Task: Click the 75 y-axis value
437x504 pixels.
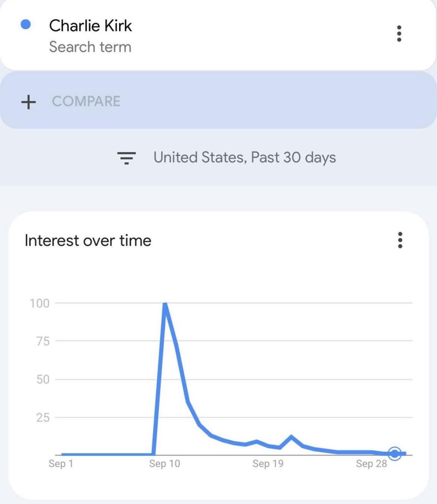Action: (x=43, y=341)
